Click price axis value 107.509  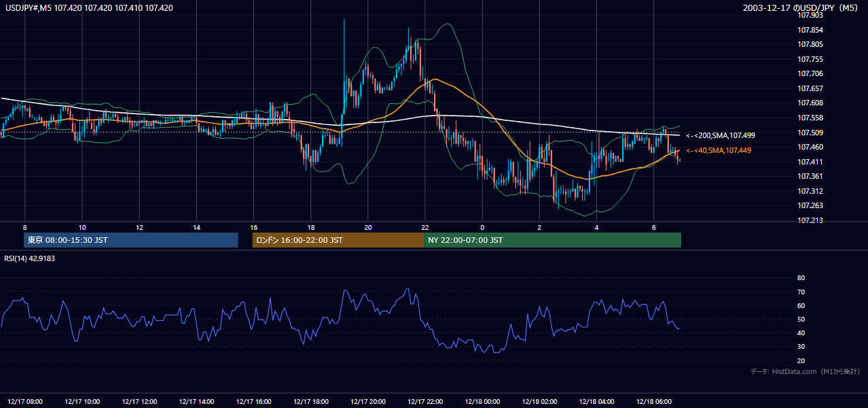810,133
